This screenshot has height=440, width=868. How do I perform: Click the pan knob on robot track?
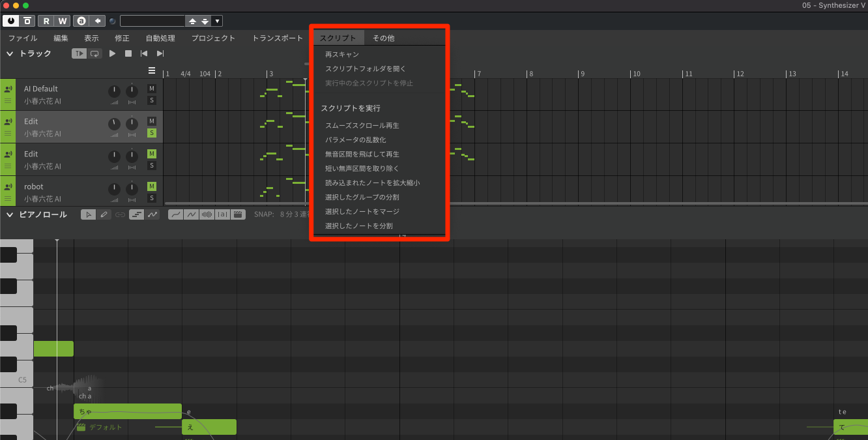point(132,189)
